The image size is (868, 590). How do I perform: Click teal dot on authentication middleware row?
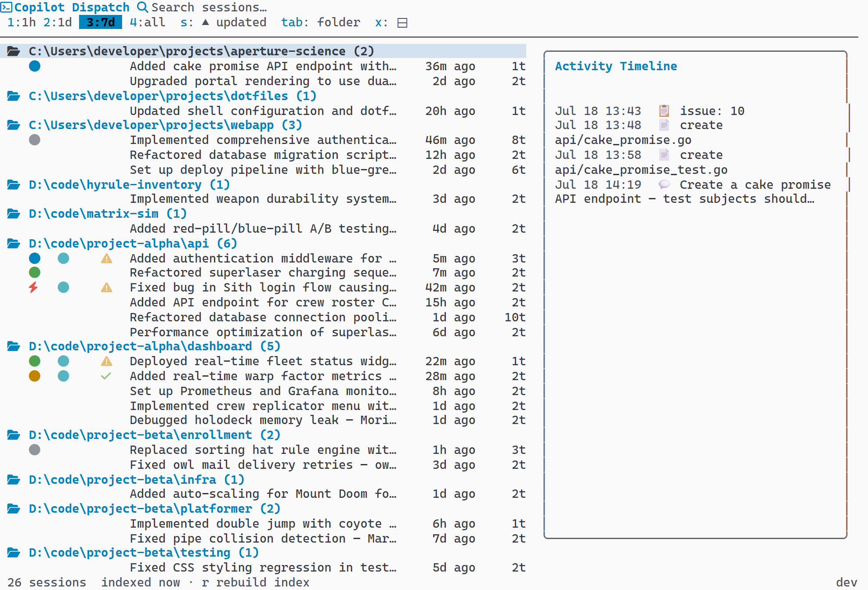click(63, 259)
